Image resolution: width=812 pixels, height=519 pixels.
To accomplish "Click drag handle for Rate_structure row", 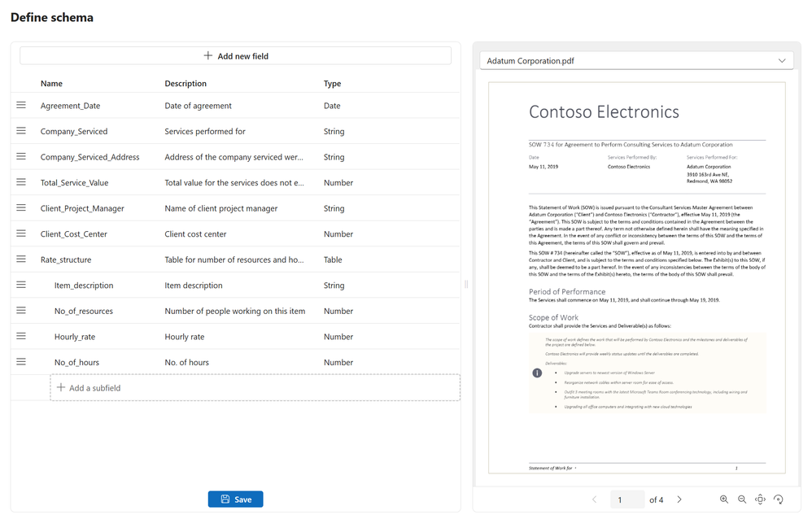I will click(21, 259).
